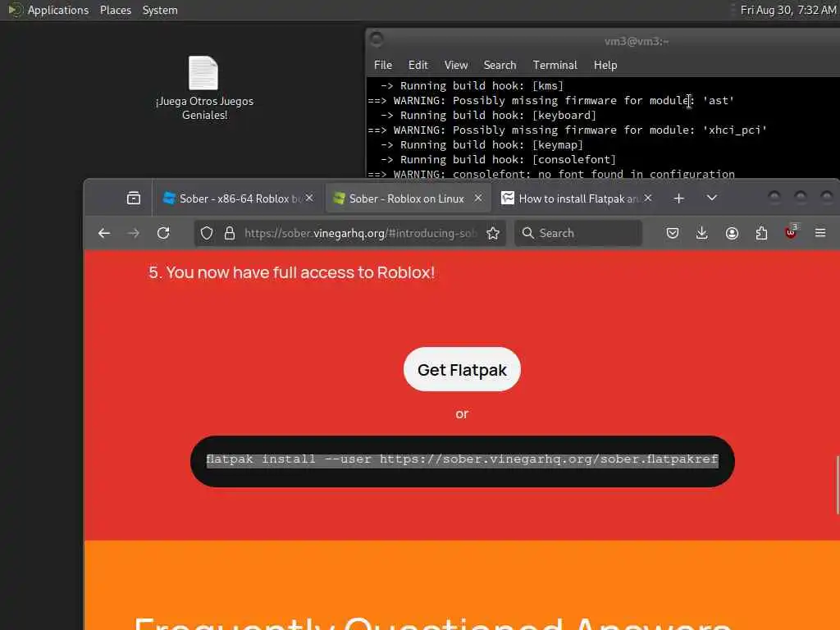Click the search magnifier icon in Search box
This screenshot has height=630, width=840.
(x=527, y=233)
